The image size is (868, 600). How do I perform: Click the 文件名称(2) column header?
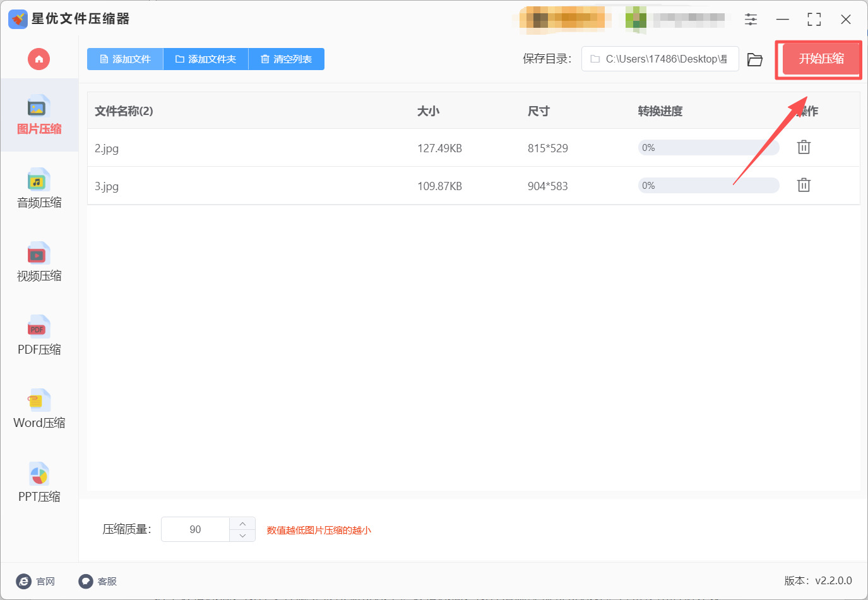pos(124,111)
